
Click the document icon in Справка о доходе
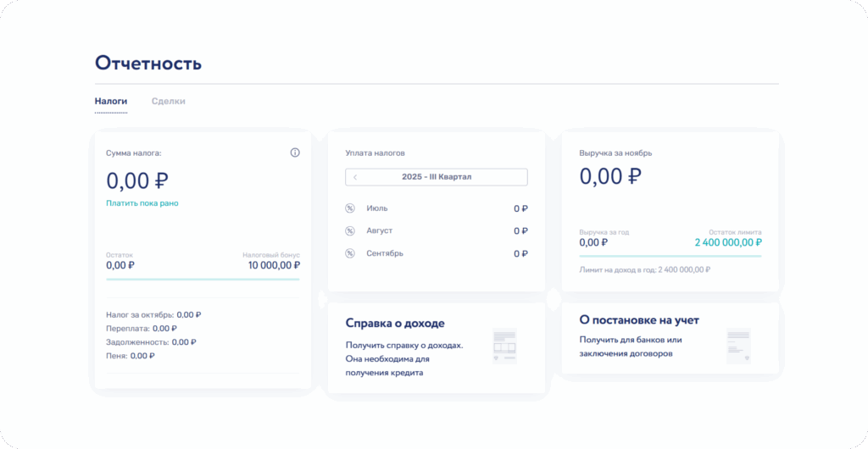pos(504,346)
